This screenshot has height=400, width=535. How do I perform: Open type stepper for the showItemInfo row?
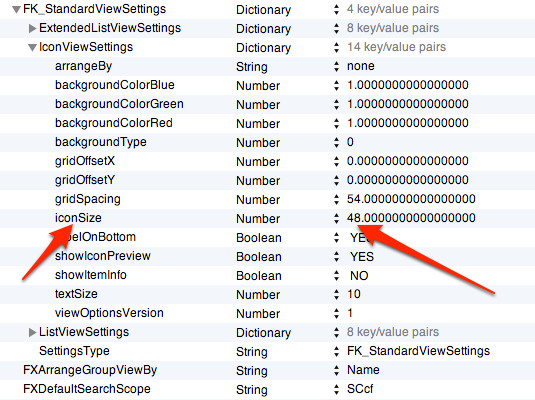coord(336,275)
